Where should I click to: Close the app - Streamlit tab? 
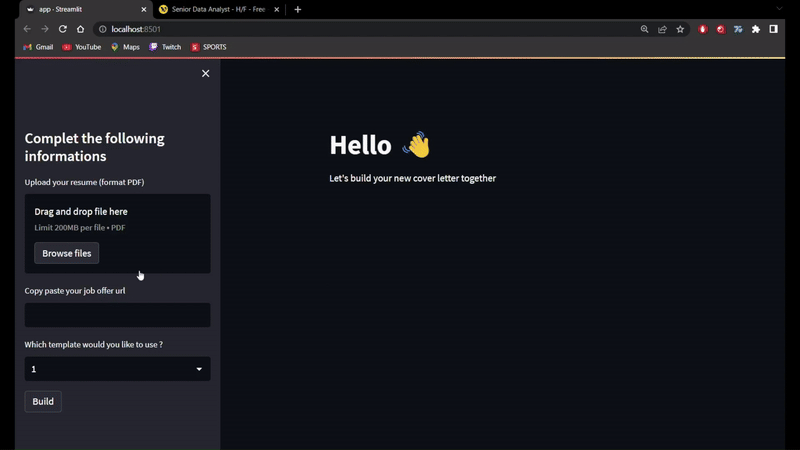(143, 9)
